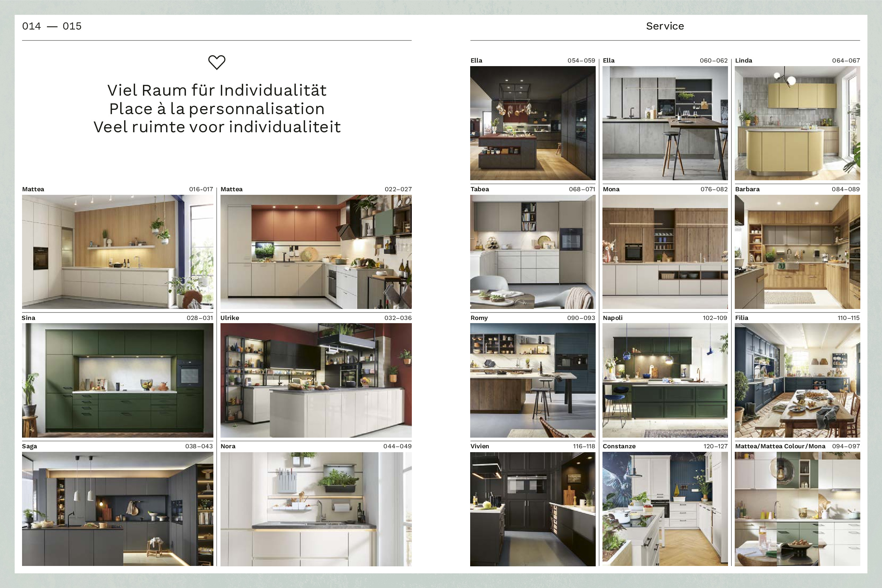The height and width of the screenshot is (588, 882).
Task: Open the green Napoli kitchen image
Action: point(665,380)
